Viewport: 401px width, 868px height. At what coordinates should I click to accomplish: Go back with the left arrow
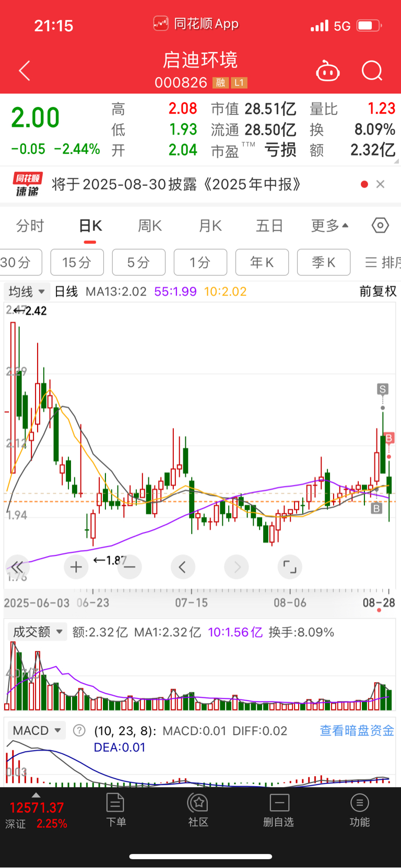[25, 70]
